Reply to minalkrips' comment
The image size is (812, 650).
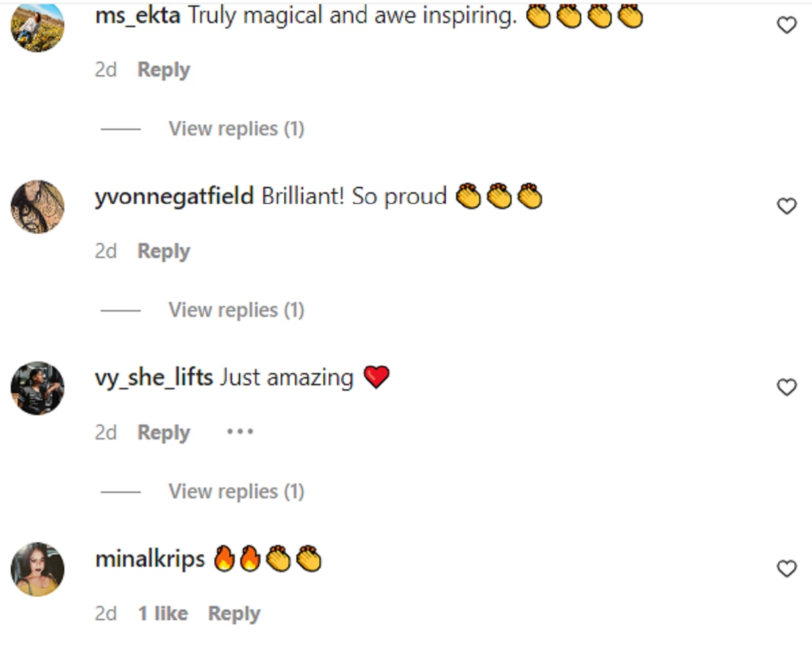[x=234, y=613]
